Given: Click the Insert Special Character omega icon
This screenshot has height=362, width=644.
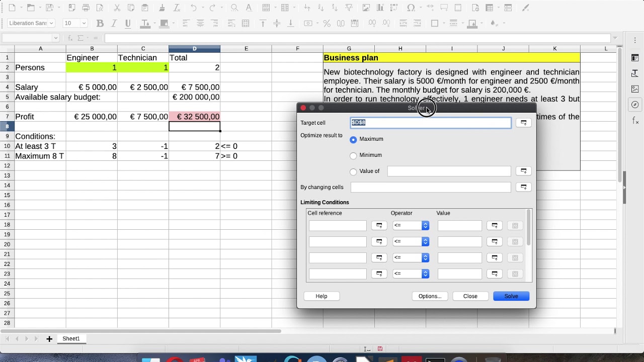Looking at the screenshot, I should click(x=411, y=8).
